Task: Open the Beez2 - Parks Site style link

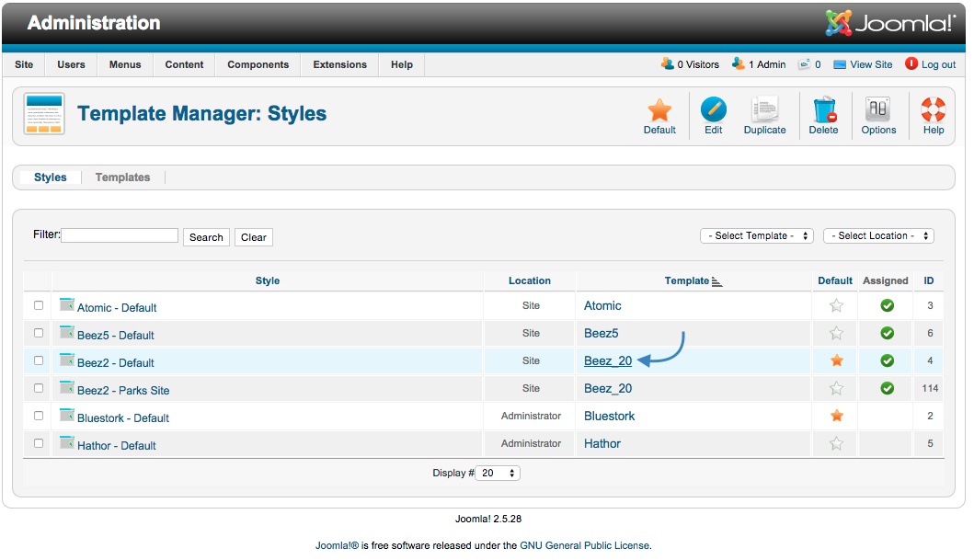Action: 123,391
